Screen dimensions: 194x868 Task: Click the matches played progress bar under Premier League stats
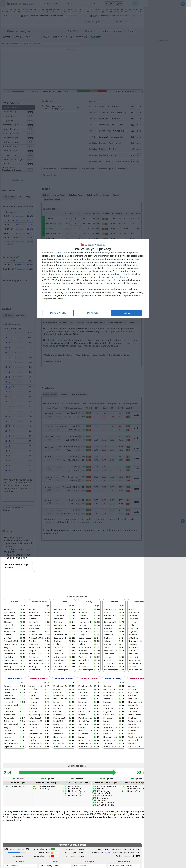coord(14,853)
